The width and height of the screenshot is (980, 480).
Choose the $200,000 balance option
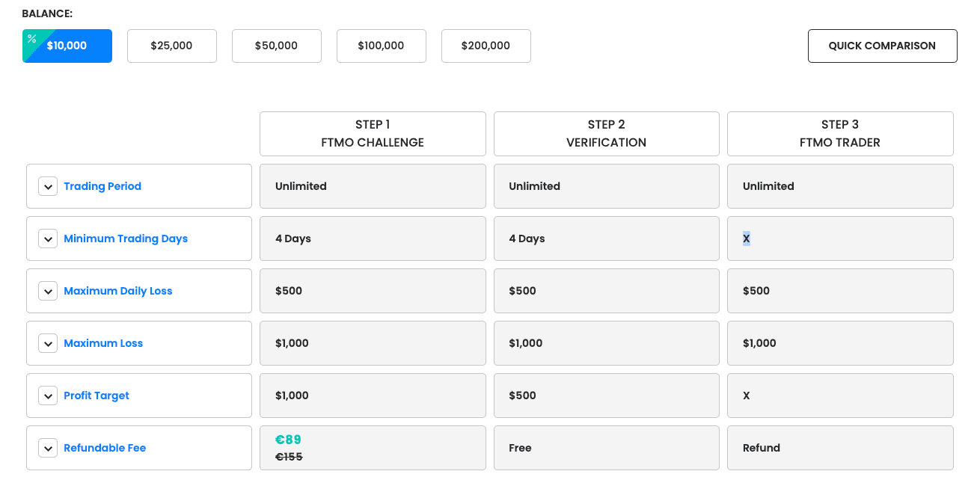tap(486, 46)
